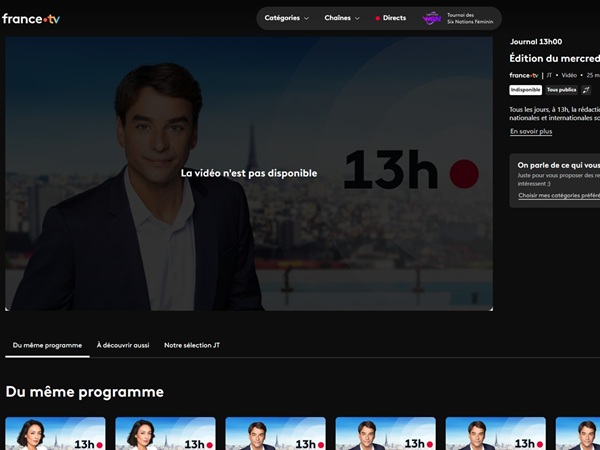Click Choisir mes catégories préférées link
Image resolution: width=600 pixels, height=450 pixels.
[559, 195]
